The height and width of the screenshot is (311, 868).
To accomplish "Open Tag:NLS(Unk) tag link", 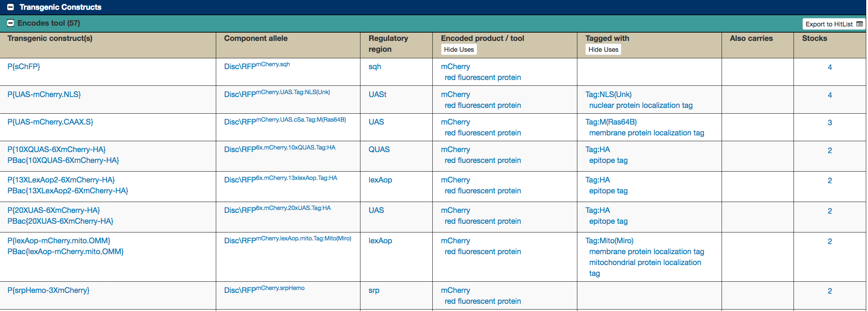I will point(609,94).
